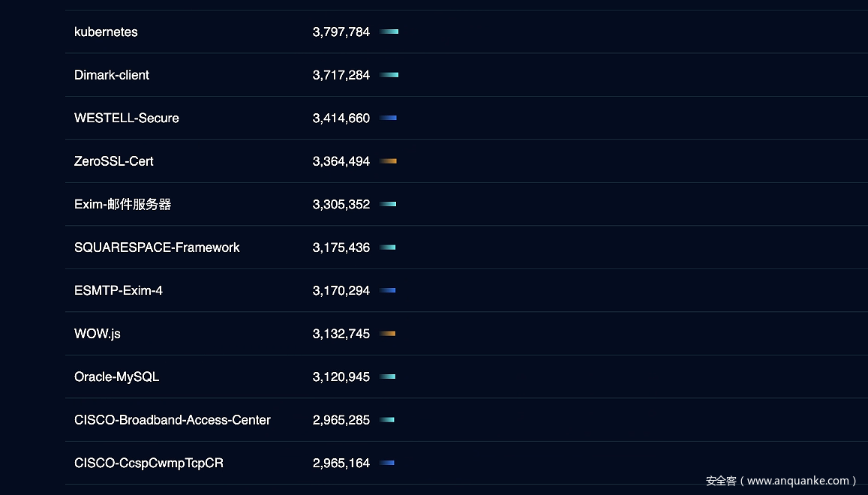
Task: Click the orange bar next to ZeroSSL-Cert
Action: pyautogui.click(x=389, y=161)
